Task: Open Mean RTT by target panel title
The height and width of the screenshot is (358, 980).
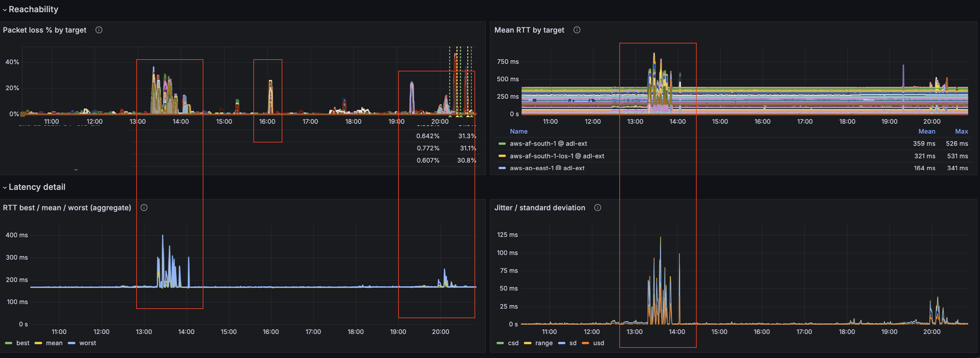Action: pyautogui.click(x=529, y=30)
